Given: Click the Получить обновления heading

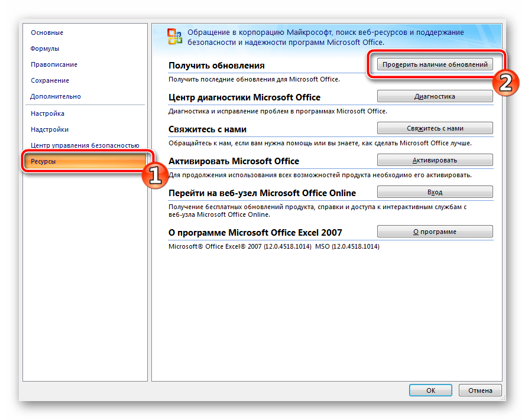Looking at the screenshot, I should (x=216, y=66).
